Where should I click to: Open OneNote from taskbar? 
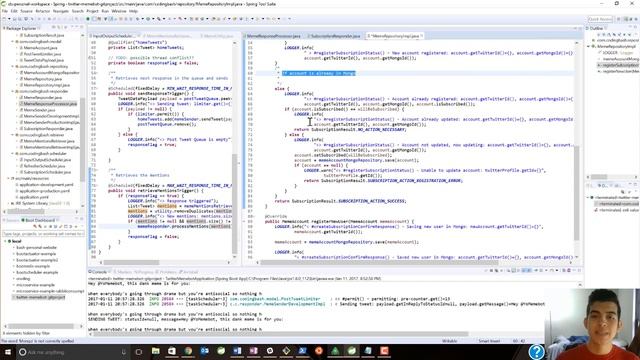253,351
